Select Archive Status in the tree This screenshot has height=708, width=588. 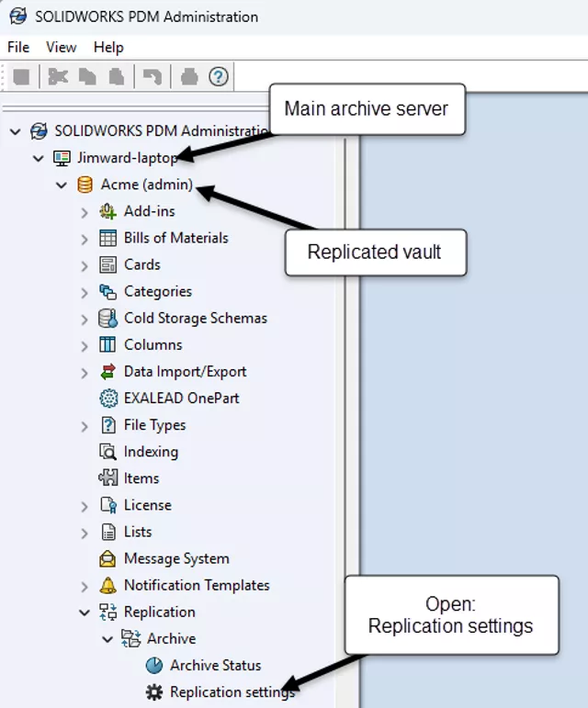[x=215, y=665]
